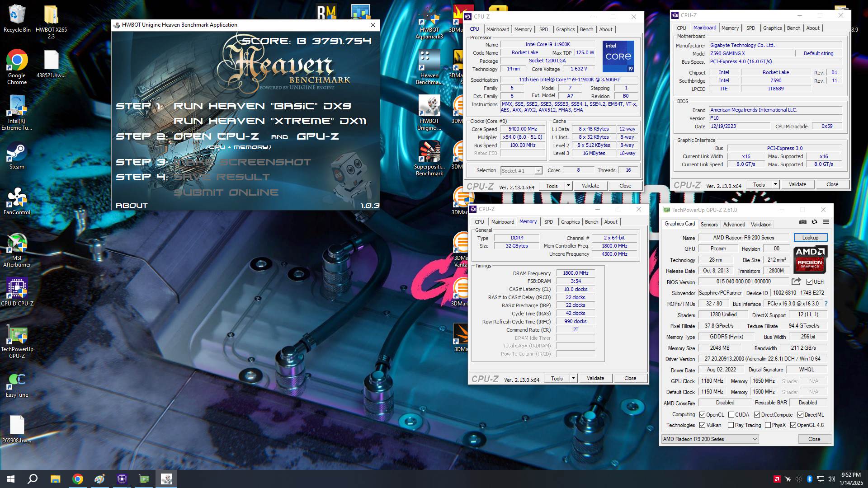
Task: Open the Recycle Bin desktop icon
Action: coord(17,19)
